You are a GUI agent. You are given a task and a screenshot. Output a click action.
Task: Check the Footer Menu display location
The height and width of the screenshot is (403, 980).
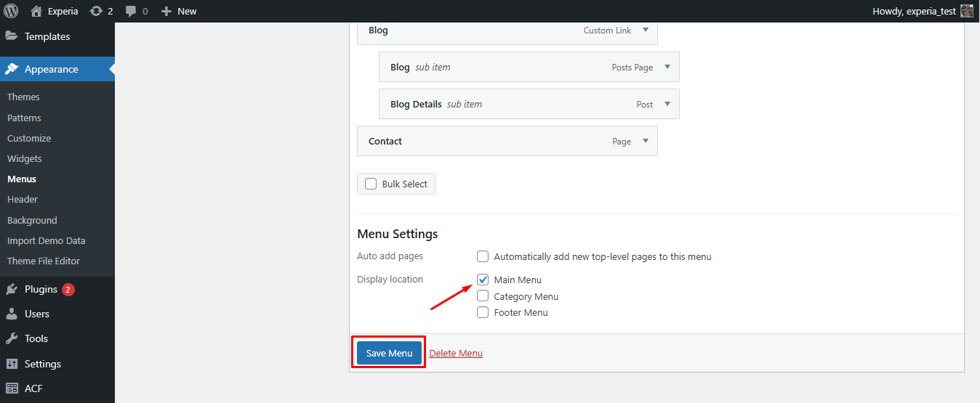[483, 312]
